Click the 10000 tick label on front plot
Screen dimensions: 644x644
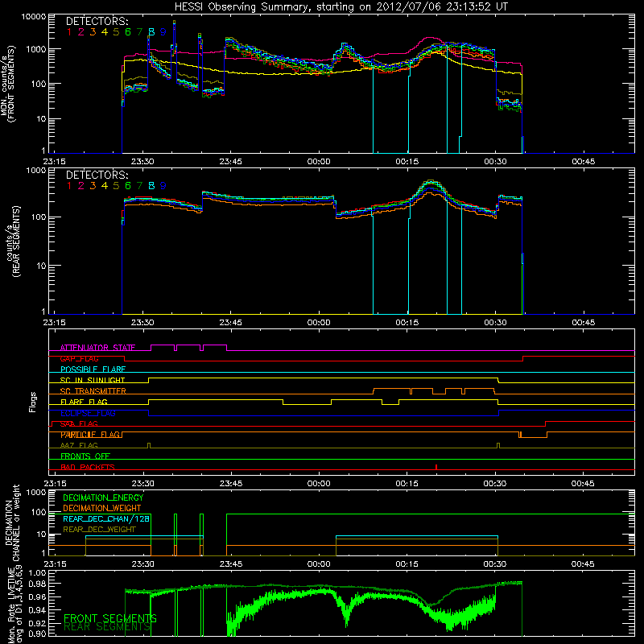click(x=34, y=17)
